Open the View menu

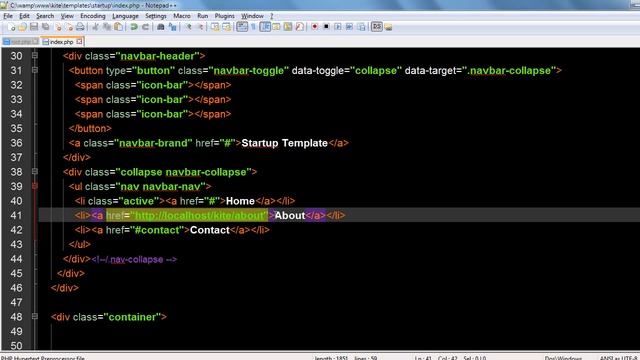click(67, 16)
